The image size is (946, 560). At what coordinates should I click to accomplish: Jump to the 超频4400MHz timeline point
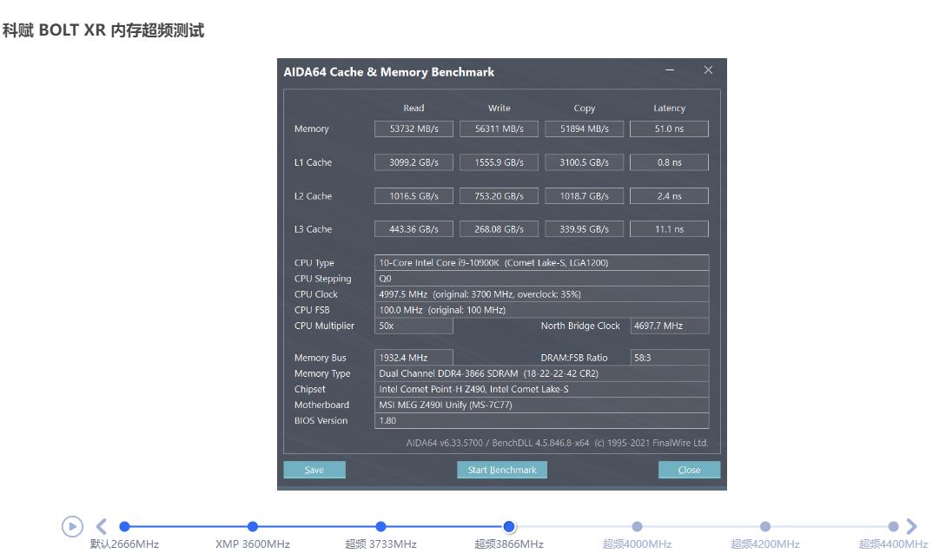tap(894, 526)
